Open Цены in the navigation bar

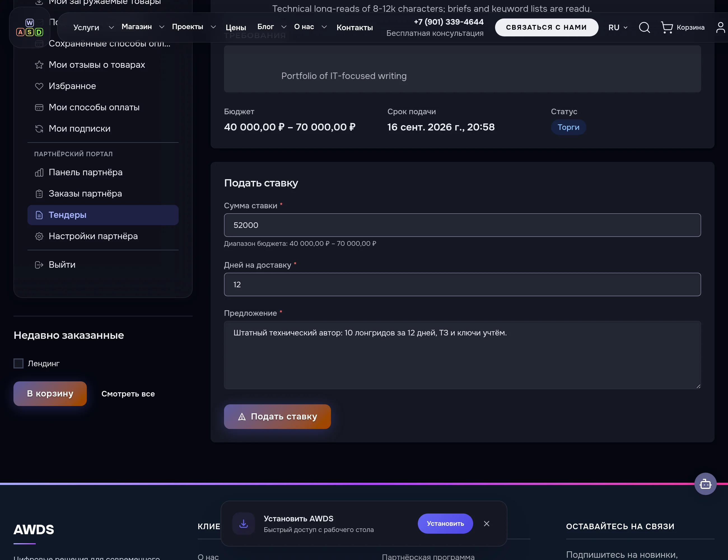coord(236,27)
